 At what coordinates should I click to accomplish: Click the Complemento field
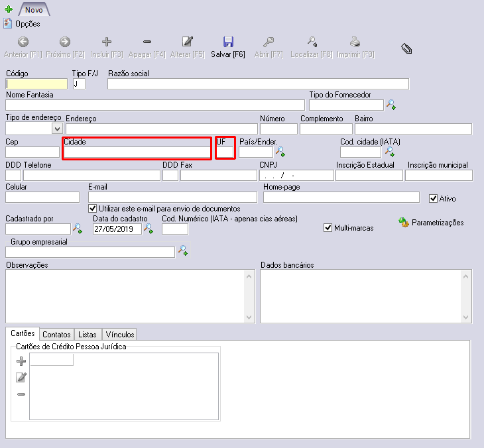326,129
